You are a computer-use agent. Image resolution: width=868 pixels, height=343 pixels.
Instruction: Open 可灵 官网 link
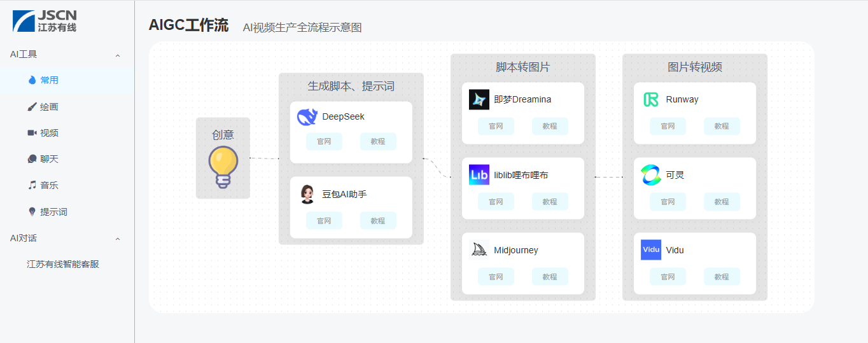(x=668, y=202)
